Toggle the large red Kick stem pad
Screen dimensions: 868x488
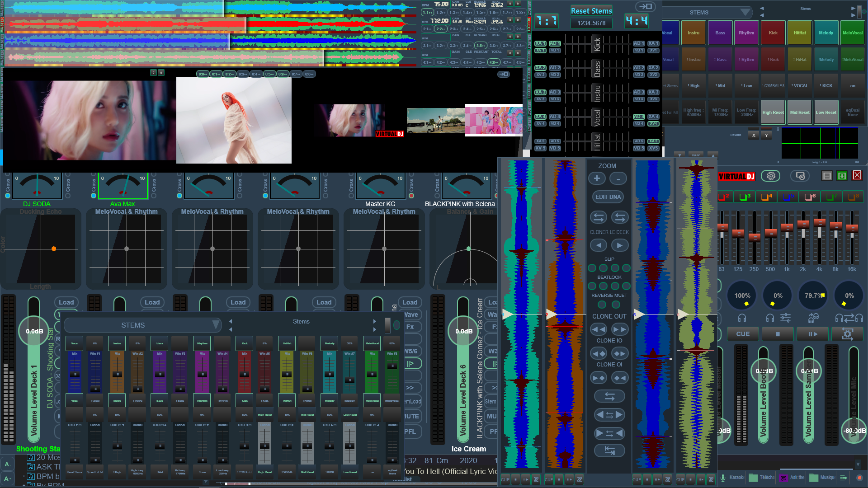[x=773, y=33]
